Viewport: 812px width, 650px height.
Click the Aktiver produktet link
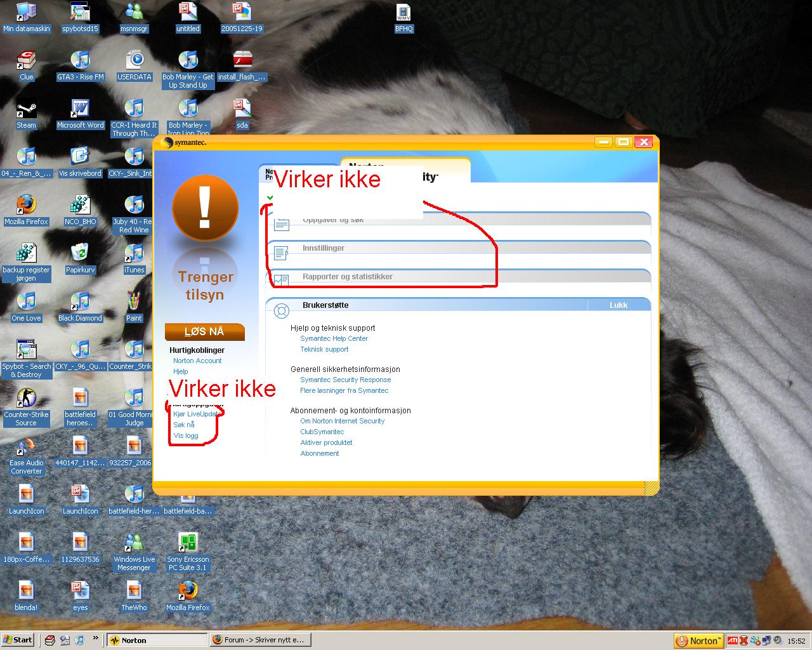click(x=326, y=442)
